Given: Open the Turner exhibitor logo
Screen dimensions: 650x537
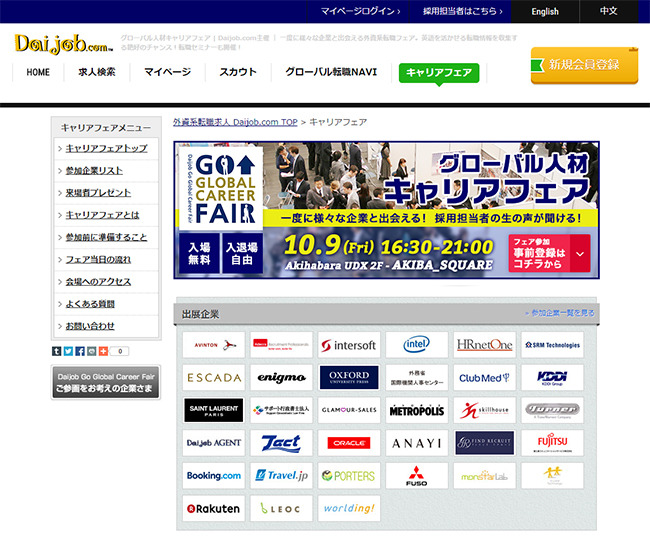Looking at the screenshot, I should 552,410.
